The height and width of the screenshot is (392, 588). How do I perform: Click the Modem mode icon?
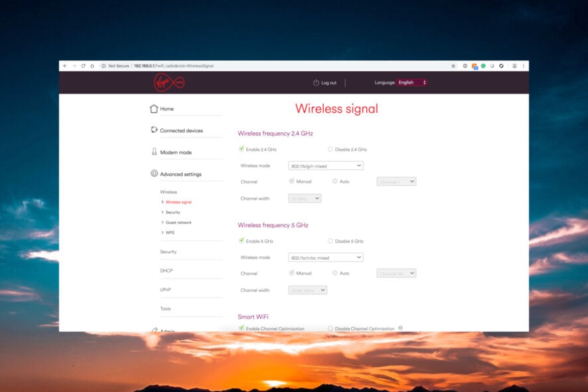tap(153, 151)
